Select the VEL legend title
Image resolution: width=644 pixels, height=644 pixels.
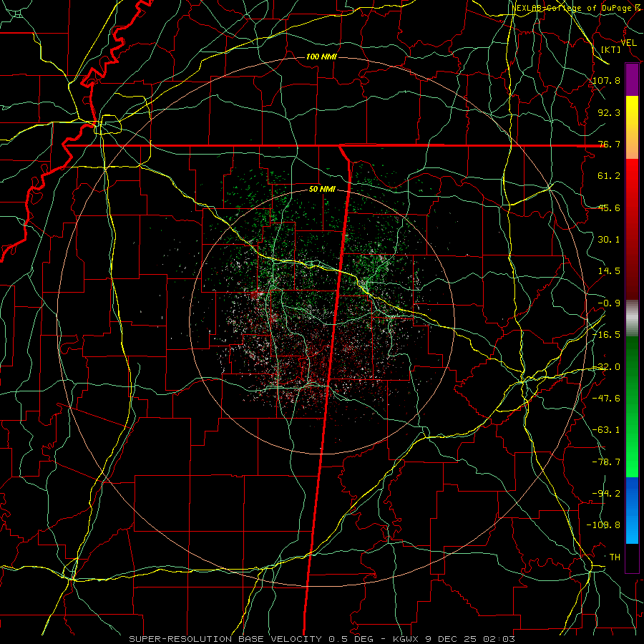[x=628, y=43]
